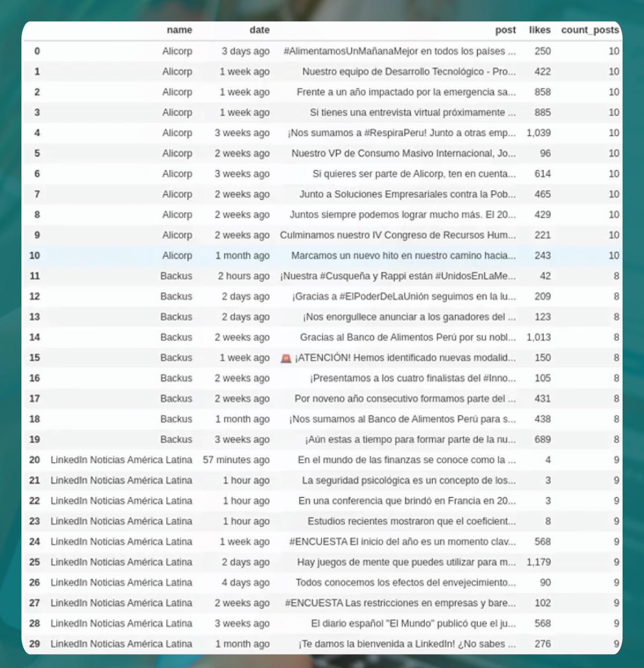The image size is (644, 668).
Task: Click post 'Nuestro VP de Consumo Masivo Internacional'
Action: [403, 153]
